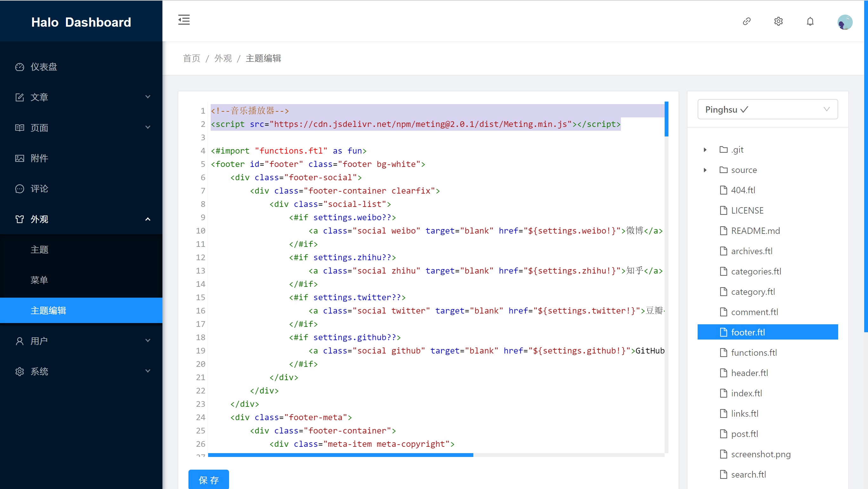This screenshot has width=868, height=489.
Task: Click the 页面 book icon in sidebar
Action: pyautogui.click(x=20, y=128)
